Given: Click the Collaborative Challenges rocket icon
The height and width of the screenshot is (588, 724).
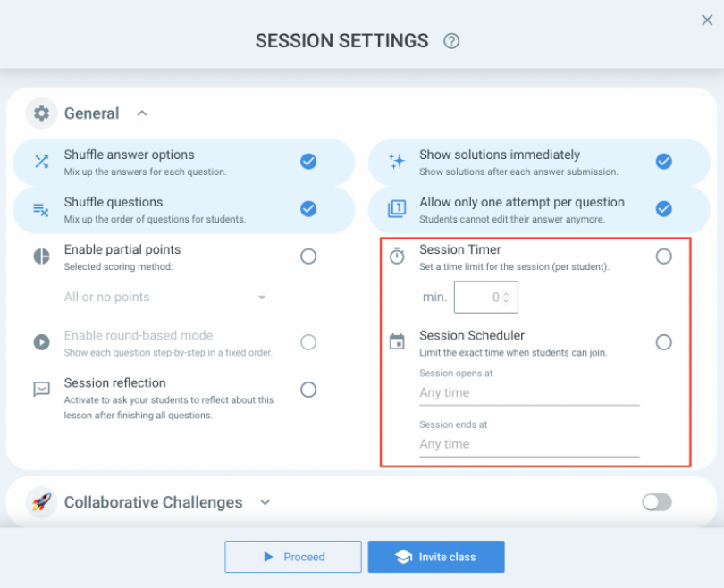Looking at the screenshot, I should 41,502.
